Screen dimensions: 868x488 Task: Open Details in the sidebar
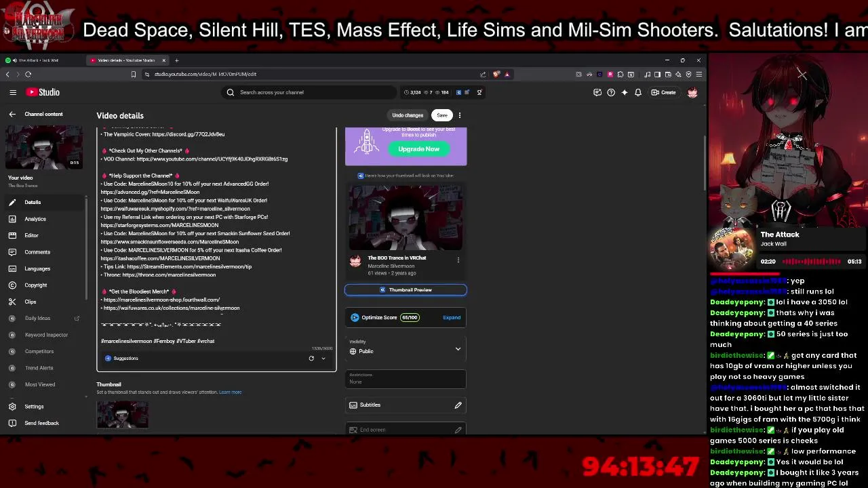pos(43,202)
